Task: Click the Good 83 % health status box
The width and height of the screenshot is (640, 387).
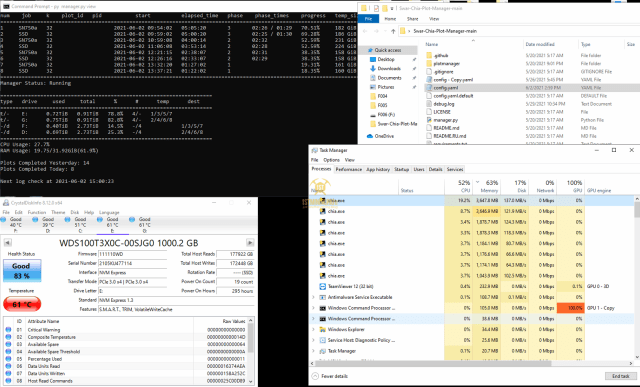Action: coord(22,271)
